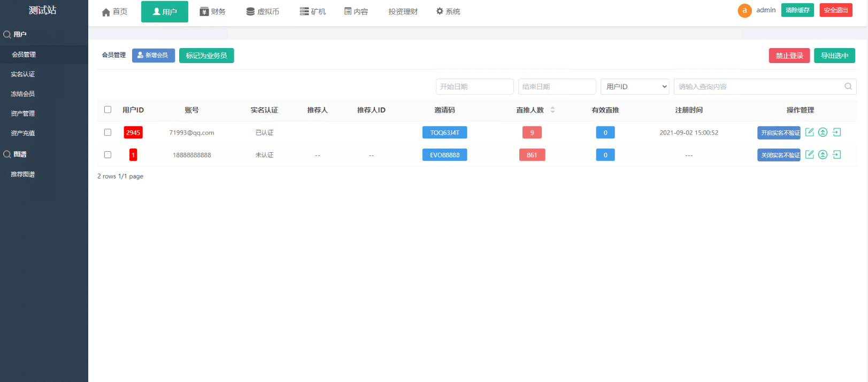Click the 开始日期 date input field
This screenshot has width=868, height=382.
pyautogui.click(x=474, y=87)
